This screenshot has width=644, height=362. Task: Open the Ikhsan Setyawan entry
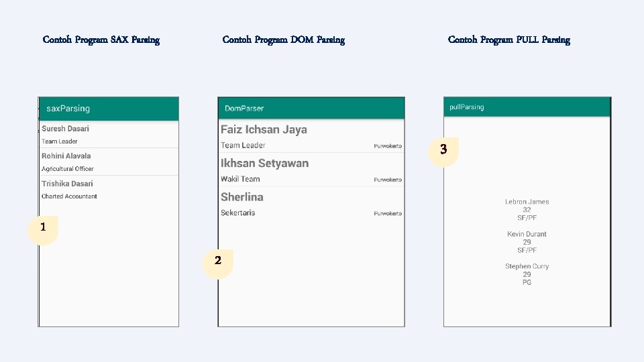pyautogui.click(x=311, y=170)
